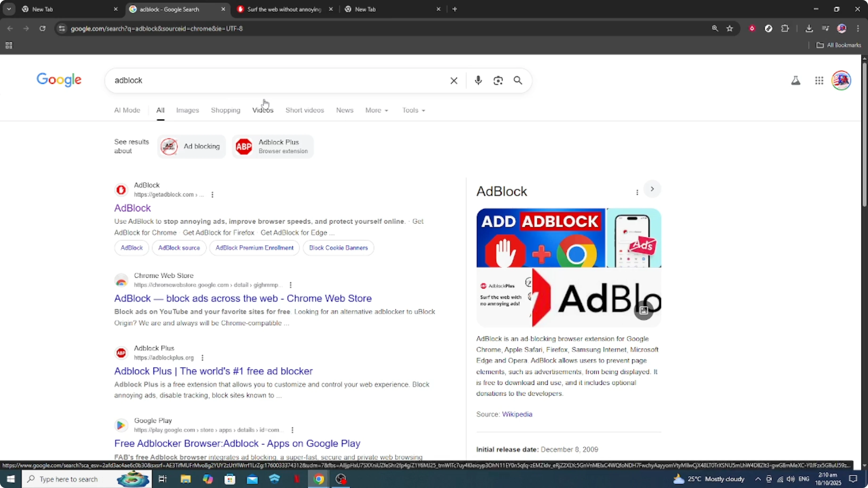This screenshot has height=488, width=868.
Task: Open Chrome Downloads from the toolbar
Action: click(809, 28)
